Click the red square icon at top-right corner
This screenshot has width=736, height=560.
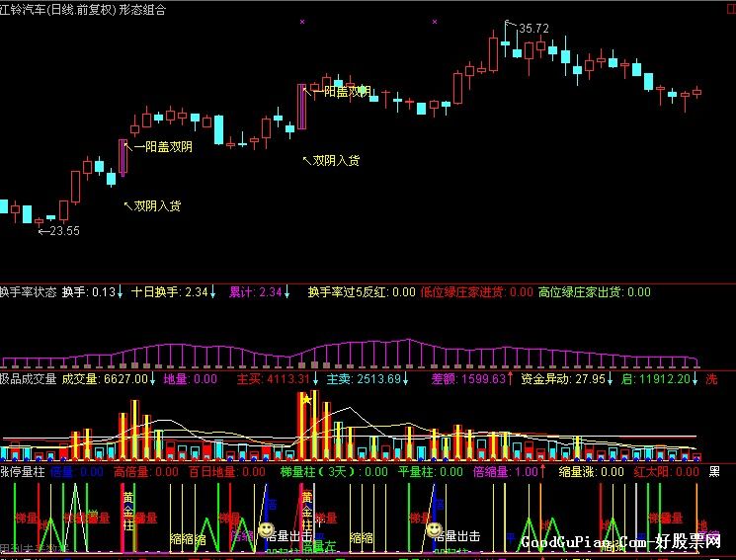[x=731, y=9]
